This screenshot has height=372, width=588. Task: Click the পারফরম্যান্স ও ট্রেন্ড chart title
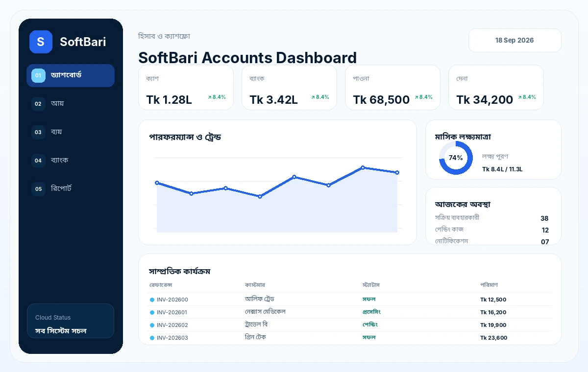click(x=185, y=137)
